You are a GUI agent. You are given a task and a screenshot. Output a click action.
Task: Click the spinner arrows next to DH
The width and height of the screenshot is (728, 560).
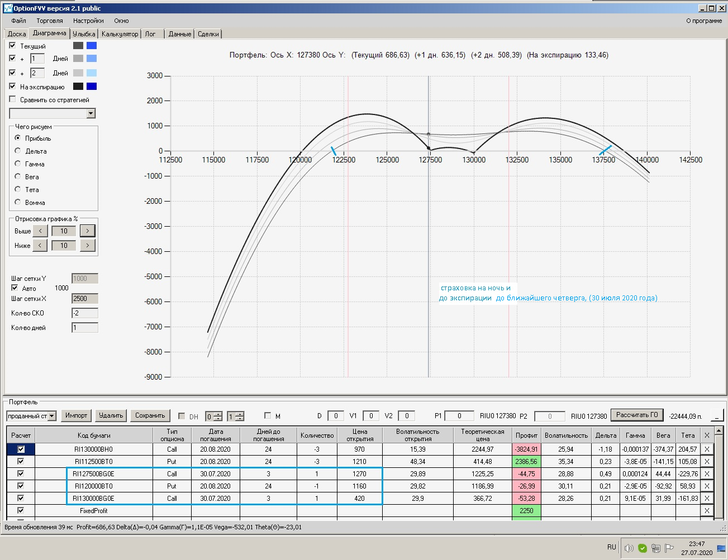click(218, 417)
